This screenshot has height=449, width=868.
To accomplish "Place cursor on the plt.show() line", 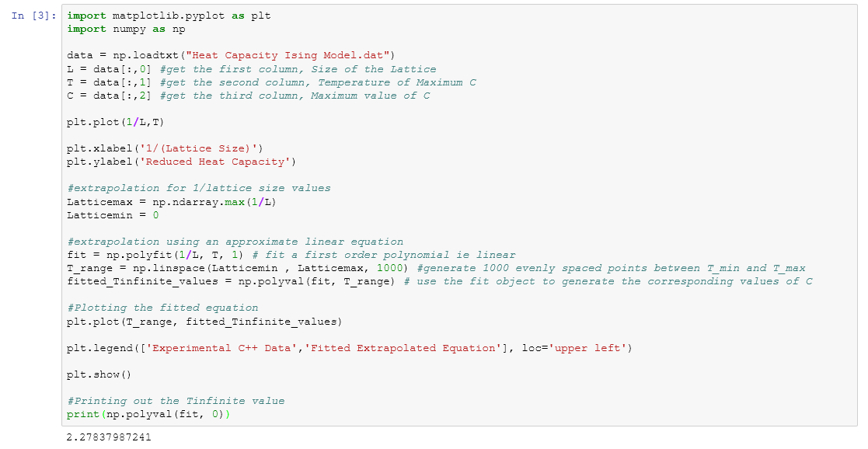I will pos(99,374).
